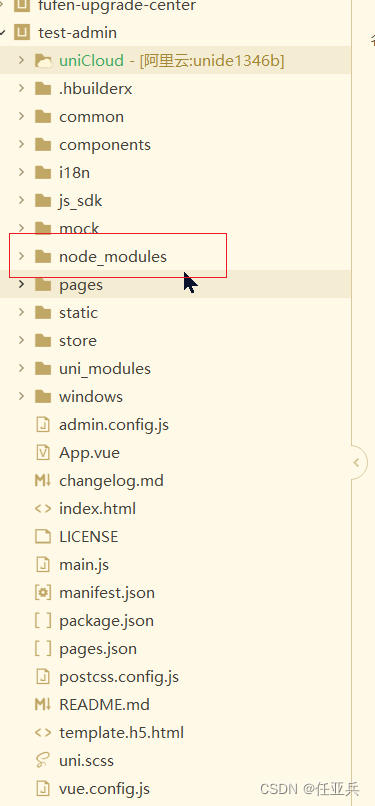Select the uniCloud 阿里云 entry label

tap(172, 61)
